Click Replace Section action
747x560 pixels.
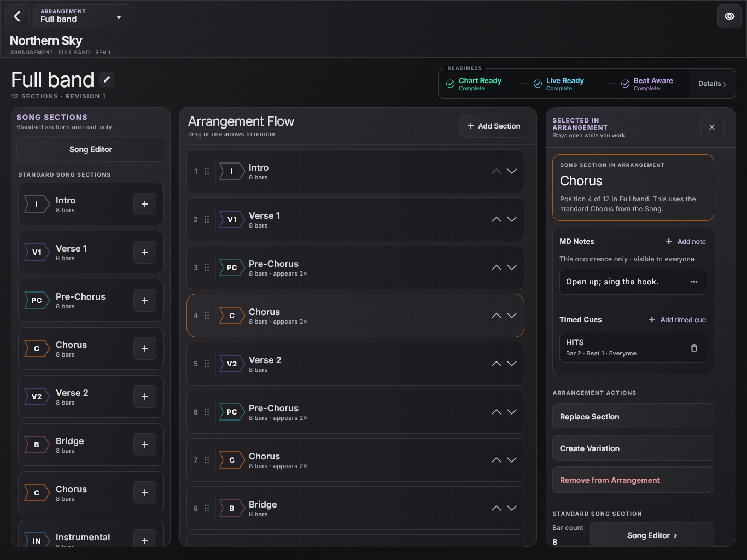pos(633,417)
